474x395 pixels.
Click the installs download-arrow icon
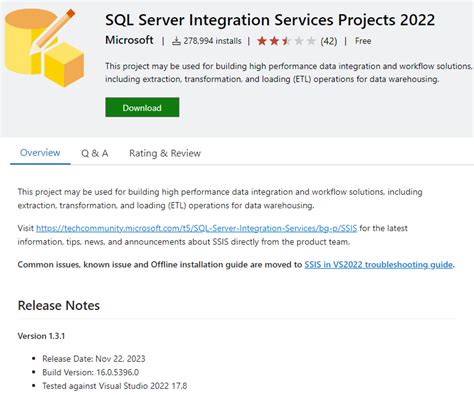point(176,41)
